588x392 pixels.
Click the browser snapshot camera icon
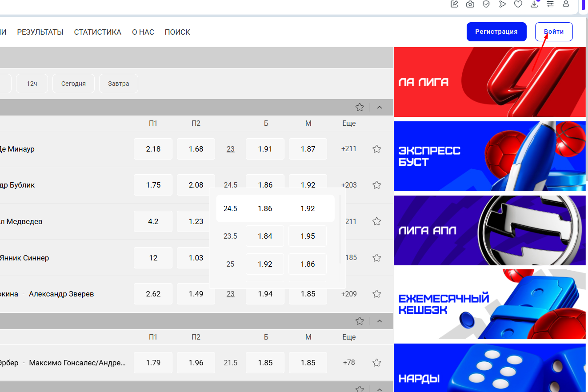point(470,4)
